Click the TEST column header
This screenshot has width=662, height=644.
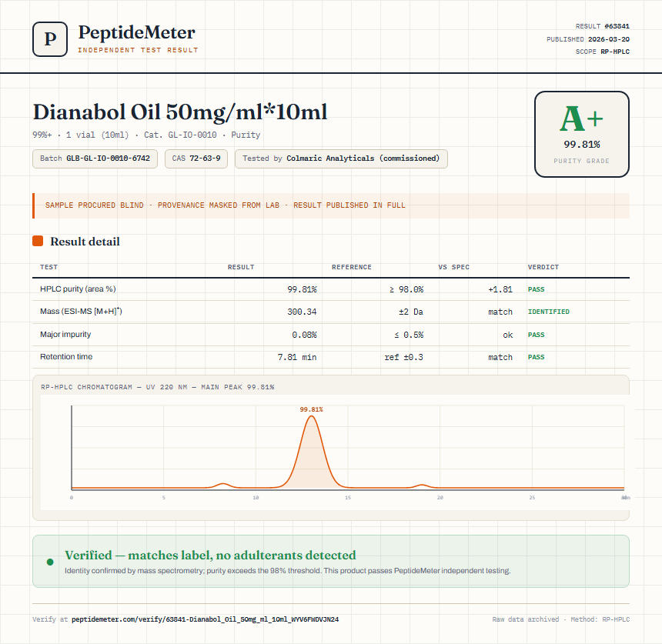point(49,267)
